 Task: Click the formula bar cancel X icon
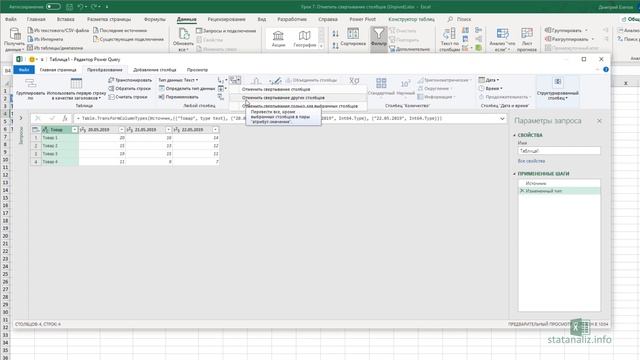pyautogui.click(x=38, y=118)
